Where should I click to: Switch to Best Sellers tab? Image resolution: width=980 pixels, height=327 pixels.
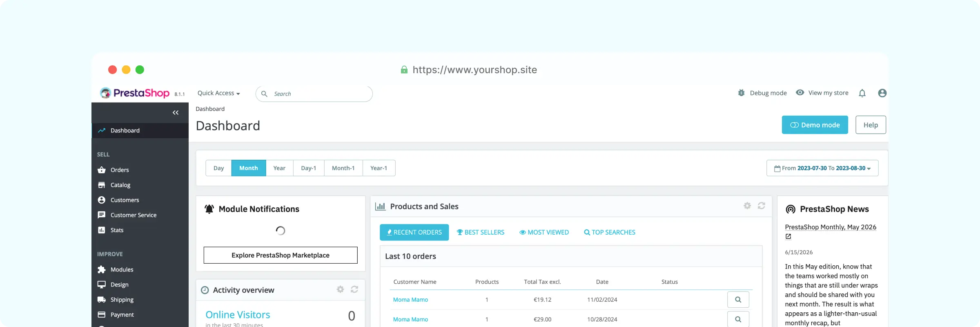pyautogui.click(x=481, y=232)
